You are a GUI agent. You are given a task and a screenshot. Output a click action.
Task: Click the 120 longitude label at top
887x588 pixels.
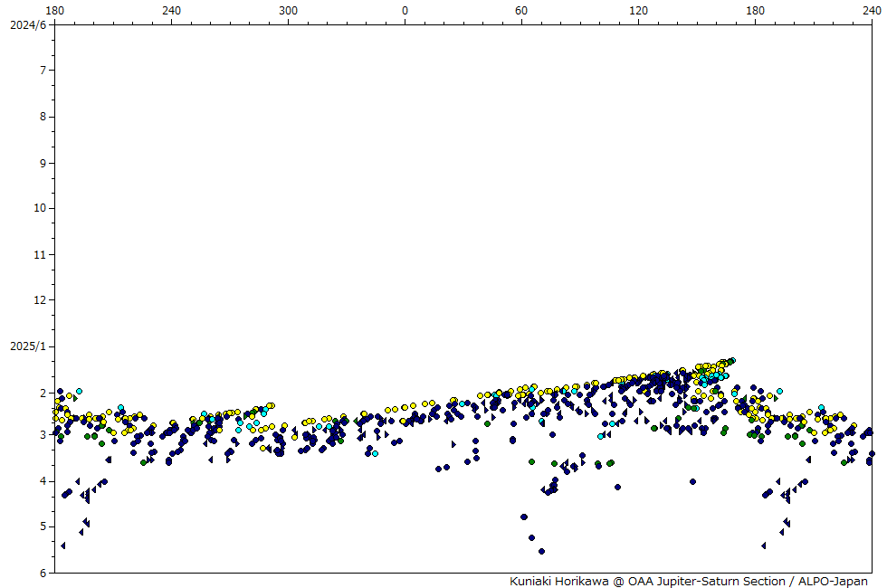point(639,10)
